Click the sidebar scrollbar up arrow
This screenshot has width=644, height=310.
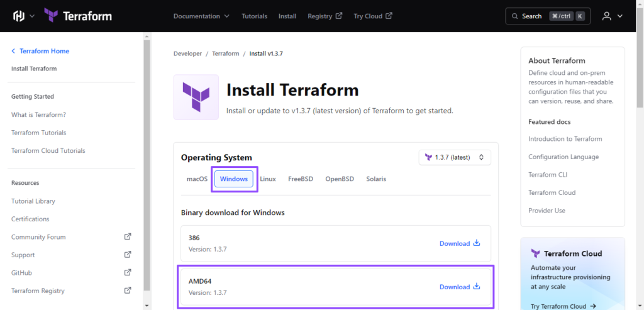(x=147, y=36)
